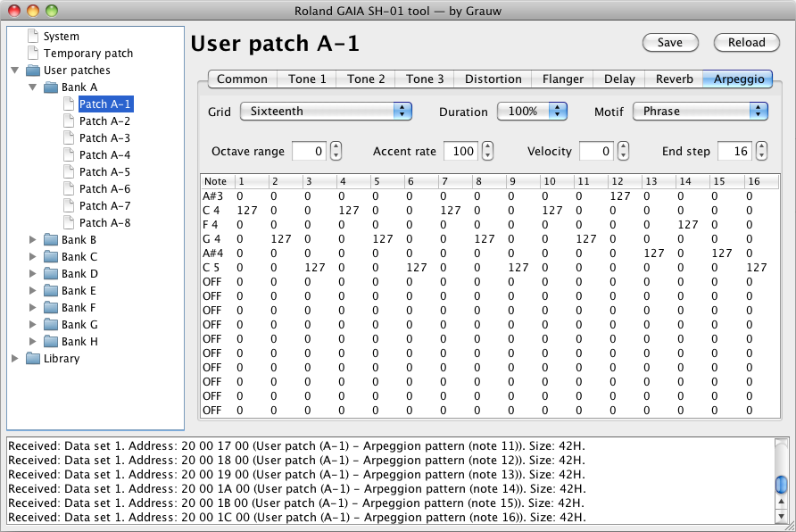Screen dimensions: 796x532
Task: Open the Duration dropdown showing 100%
Action: [532, 112]
